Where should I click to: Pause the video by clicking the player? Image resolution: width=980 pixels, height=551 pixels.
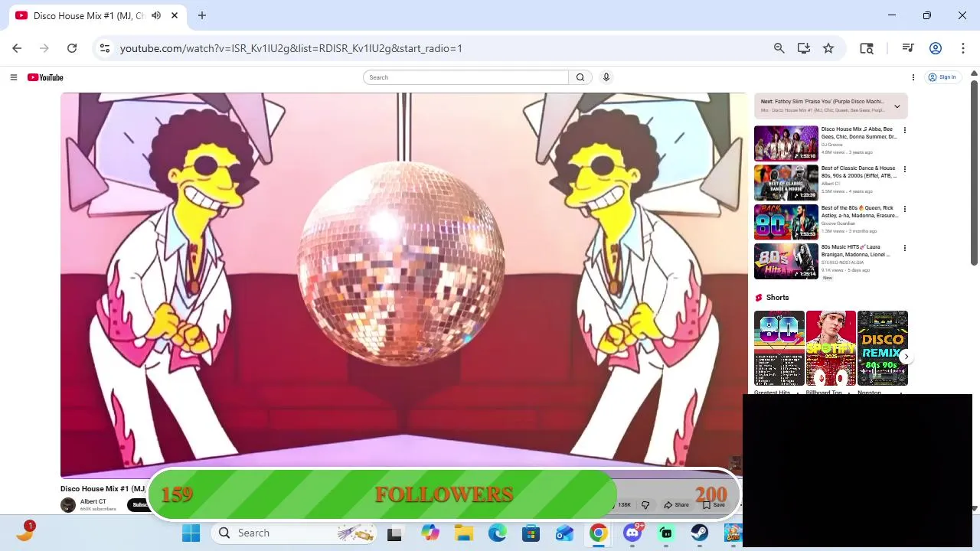click(x=403, y=285)
